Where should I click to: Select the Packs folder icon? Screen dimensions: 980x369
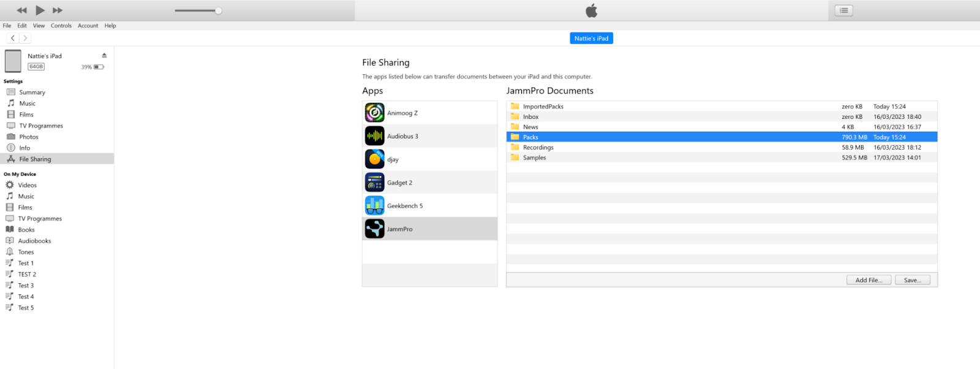coord(515,137)
